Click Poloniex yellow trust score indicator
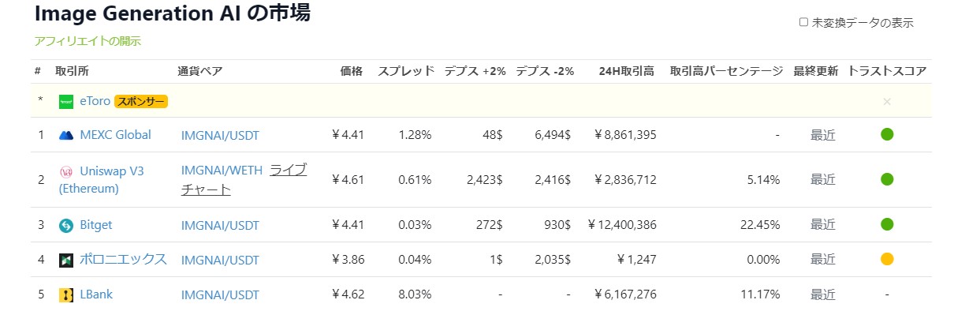Viewport: 980px width, 330px height. tap(887, 260)
